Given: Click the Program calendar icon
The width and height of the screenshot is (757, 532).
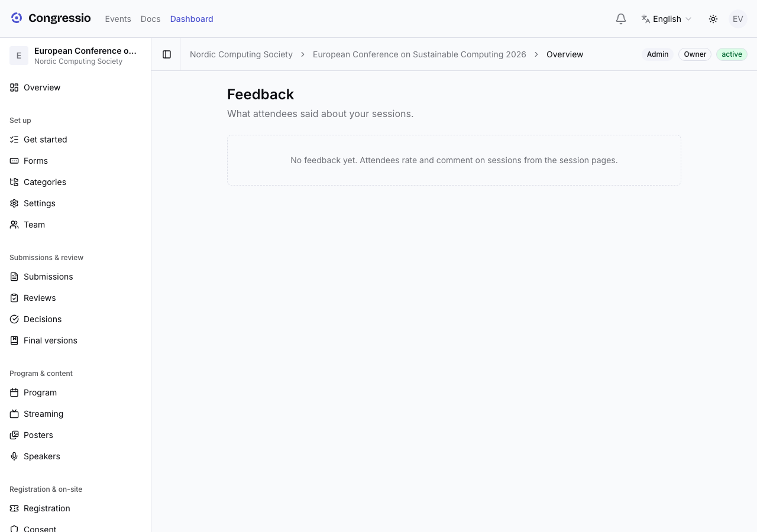Looking at the screenshot, I should [14, 392].
